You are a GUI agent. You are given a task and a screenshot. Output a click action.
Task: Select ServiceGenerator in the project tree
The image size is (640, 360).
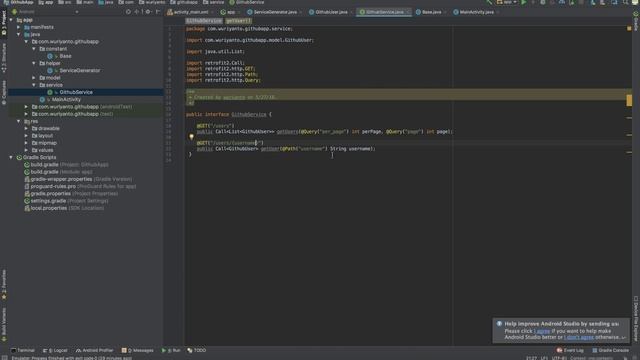pos(80,71)
